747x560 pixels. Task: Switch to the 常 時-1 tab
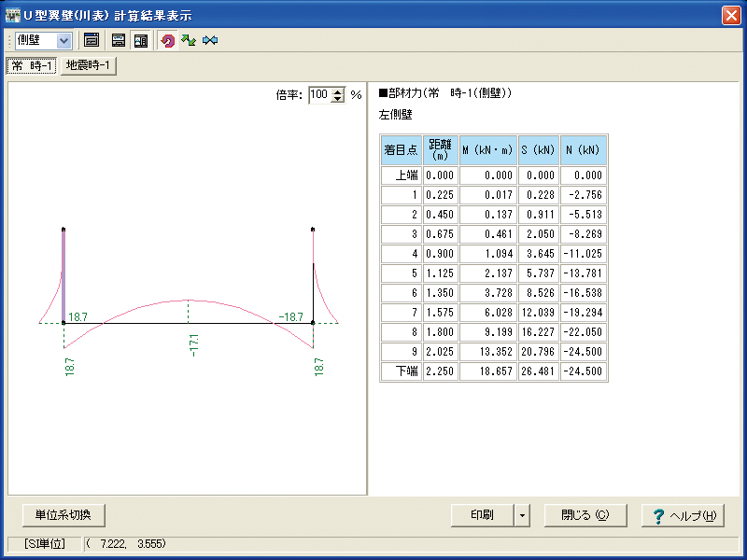pos(32,65)
